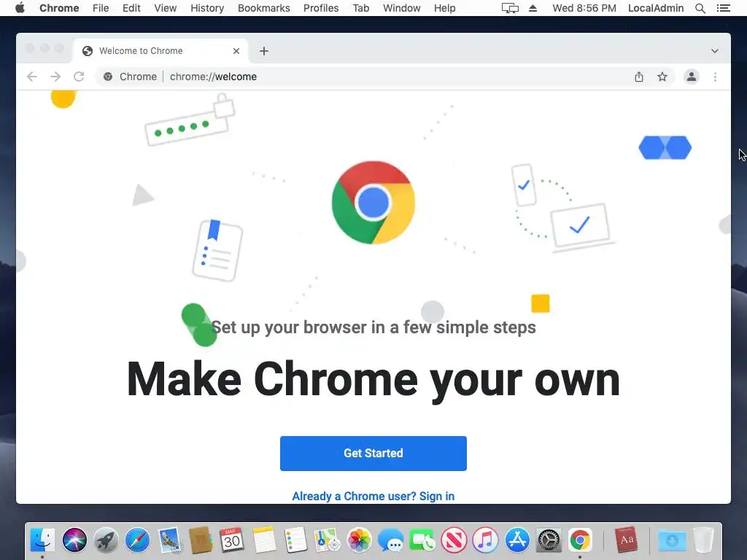Open the History menu
The height and width of the screenshot is (560, 747).
tap(207, 8)
